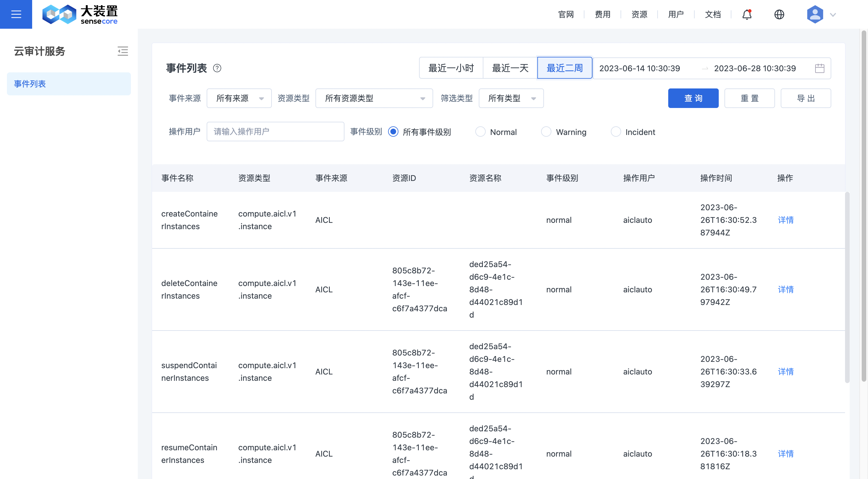Open the 筛选类型 所有类型 dropdown
Viewport: 868px width, 479px height.
coord(511,98)
